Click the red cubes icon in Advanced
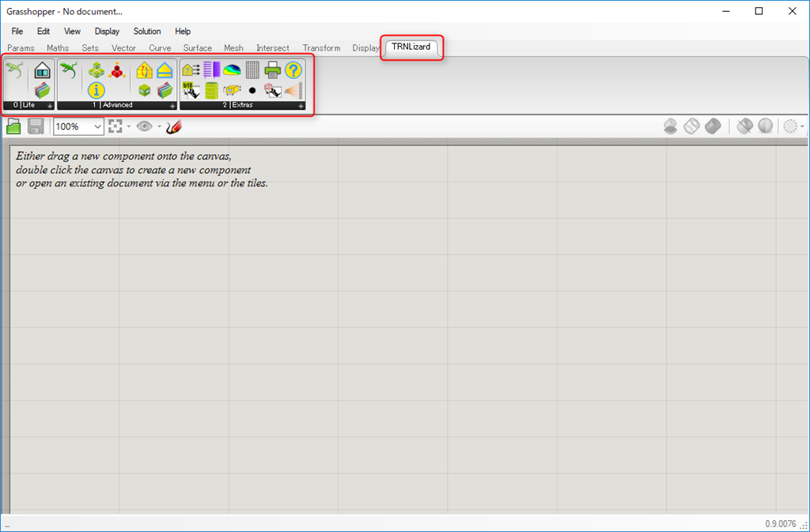Viewport: 810px width, 532px height. [x=117, y=70]
